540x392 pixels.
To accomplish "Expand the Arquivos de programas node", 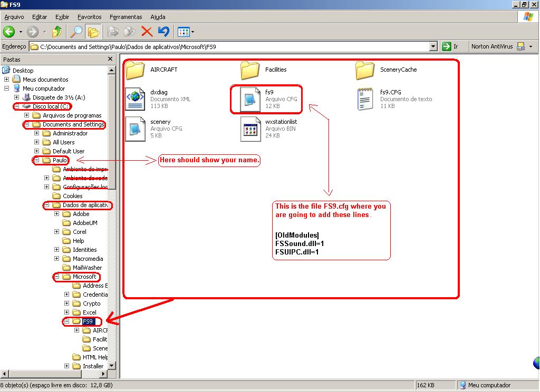I will click(x=26, y=115).
